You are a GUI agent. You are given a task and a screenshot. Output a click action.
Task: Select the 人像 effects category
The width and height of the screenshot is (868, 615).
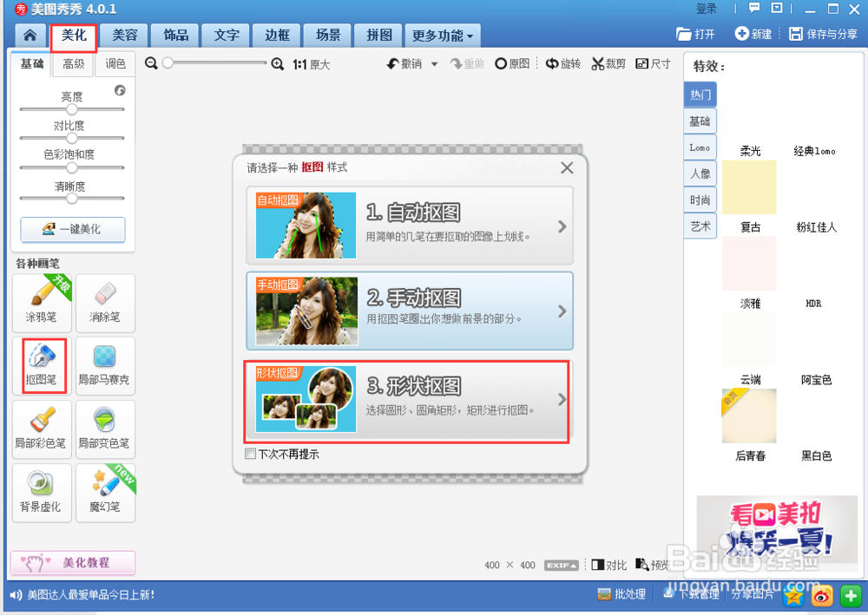coord(700,173)
